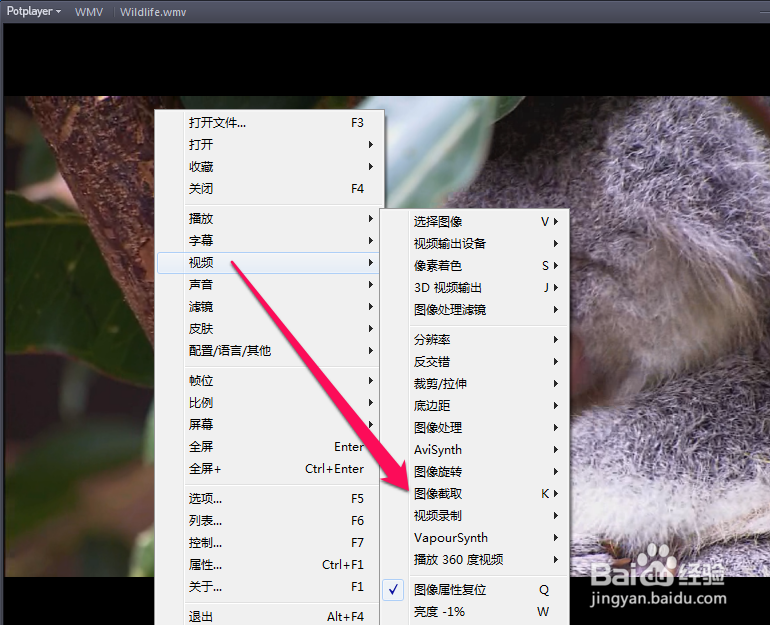The image size is (770, 625).
Task: Open the 屏幕 submenu
Action: (x=268, y=425)
